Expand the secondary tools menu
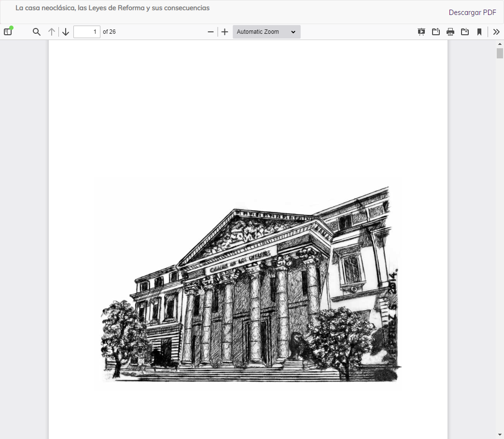Screen dimensions: 504x439 coord(496,32)
